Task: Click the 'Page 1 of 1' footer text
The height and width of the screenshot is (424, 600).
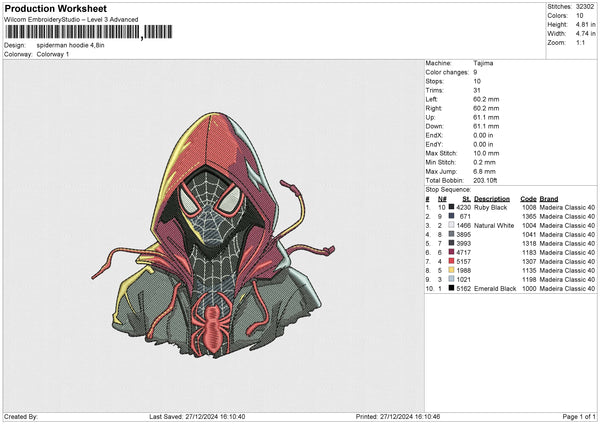Action: click(x=579, y=417)
